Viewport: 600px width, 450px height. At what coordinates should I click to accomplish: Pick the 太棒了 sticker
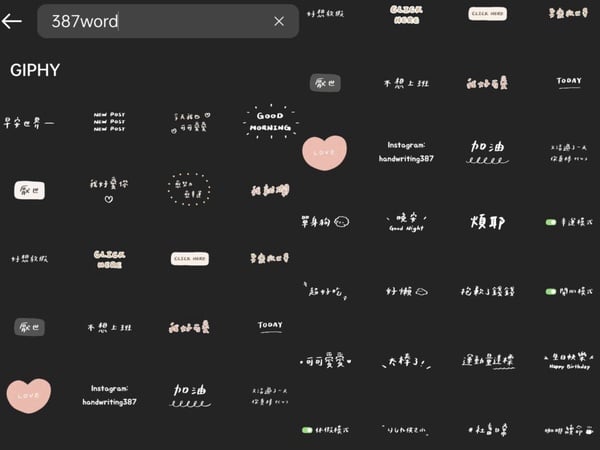coord(406,361)
